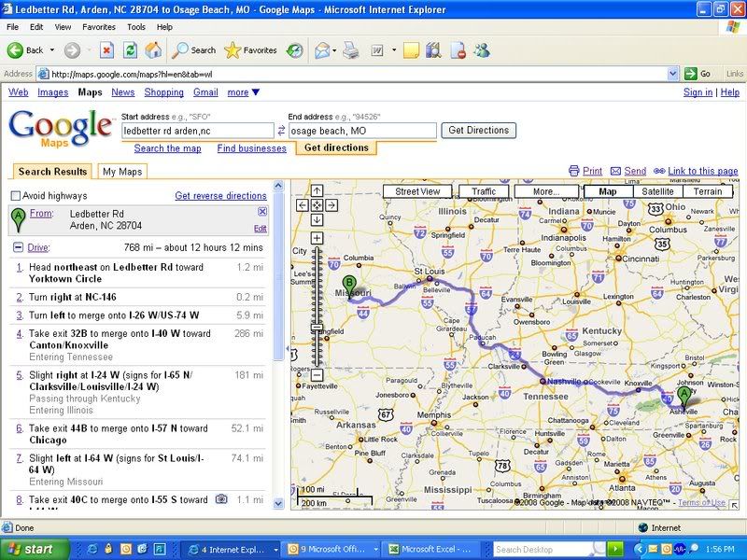
Task: Zoom out with the minus button
Action: coord(317,375)
